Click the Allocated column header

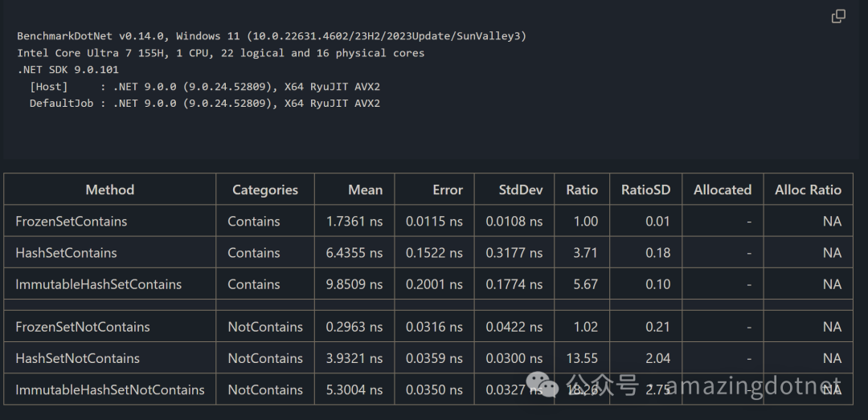(x=723, y=190)
